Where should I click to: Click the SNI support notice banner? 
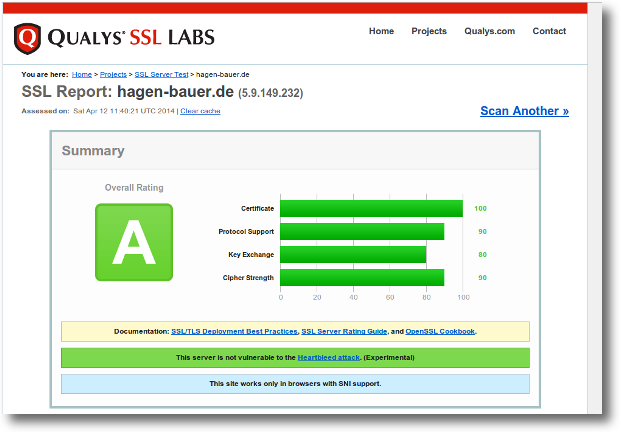(x=295, y=384)
